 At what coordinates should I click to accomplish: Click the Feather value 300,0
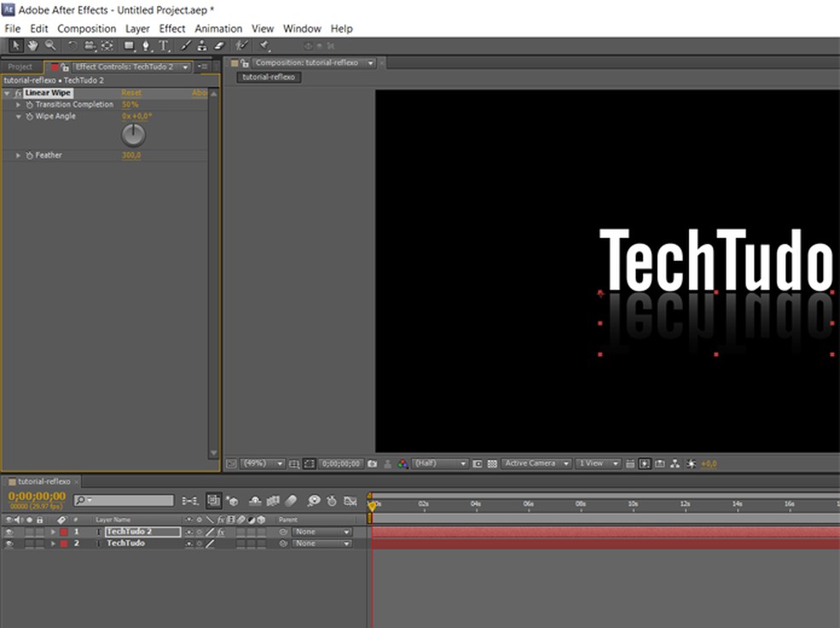click(131, 155)
